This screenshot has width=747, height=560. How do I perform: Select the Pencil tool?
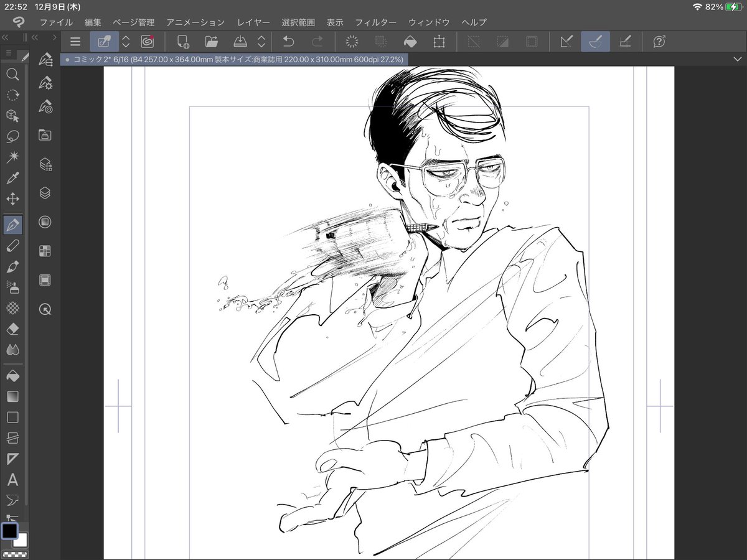click(x=12, y=246)
